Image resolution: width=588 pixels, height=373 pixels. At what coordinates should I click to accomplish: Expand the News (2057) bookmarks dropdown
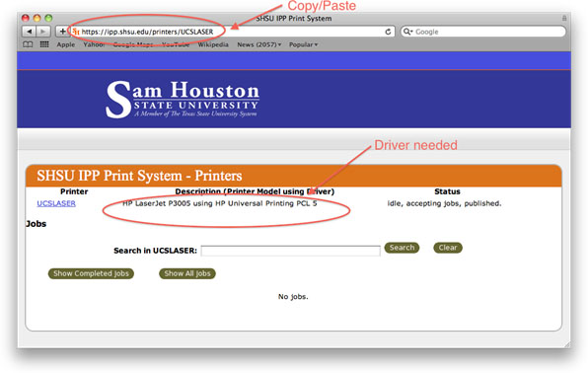(259, 44)
